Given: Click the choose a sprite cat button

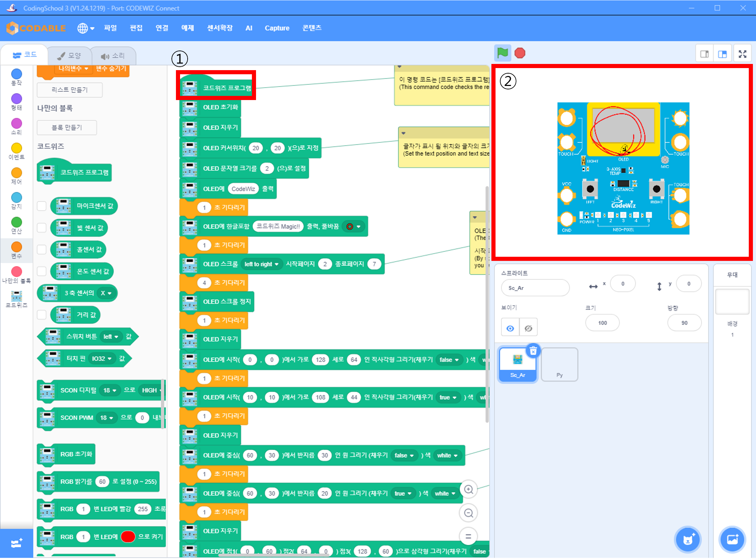Looking at the screenshot, I should [x=688, y=539].
